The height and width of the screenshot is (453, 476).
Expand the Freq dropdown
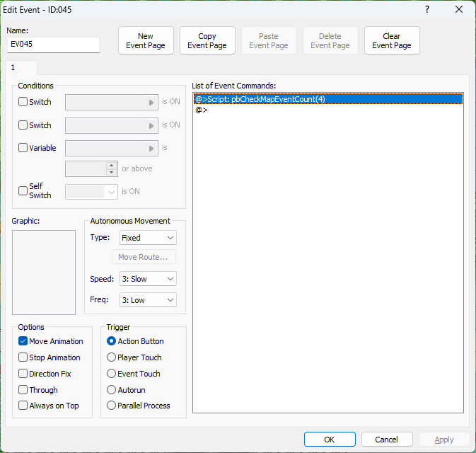click(x=148, y=300)
